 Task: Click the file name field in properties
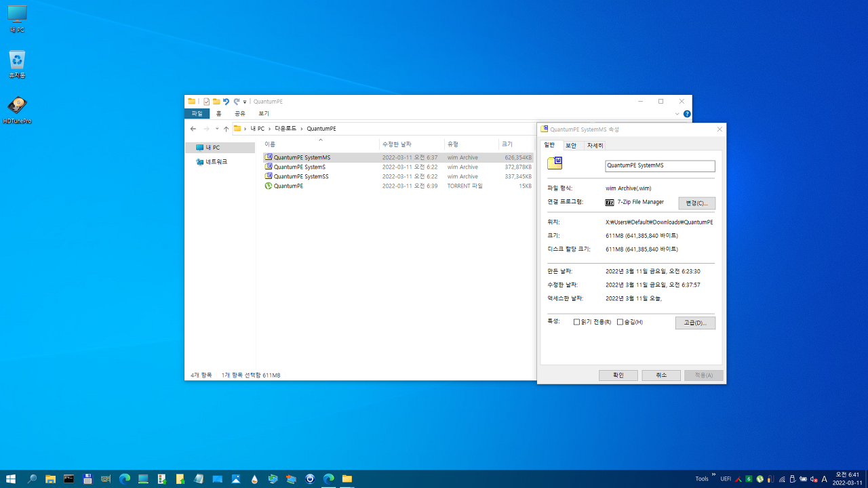point(660,165)
